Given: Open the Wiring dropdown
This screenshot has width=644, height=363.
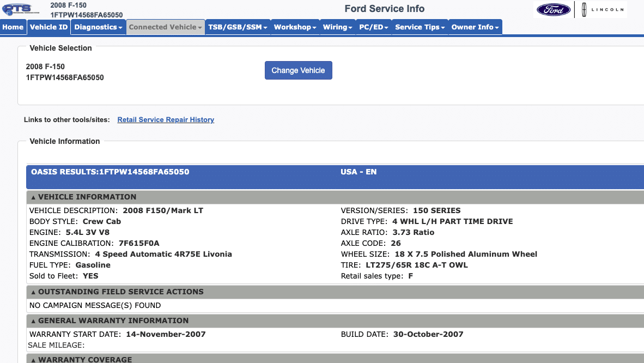Looking at the screenshot, I should tap(338, 27).
